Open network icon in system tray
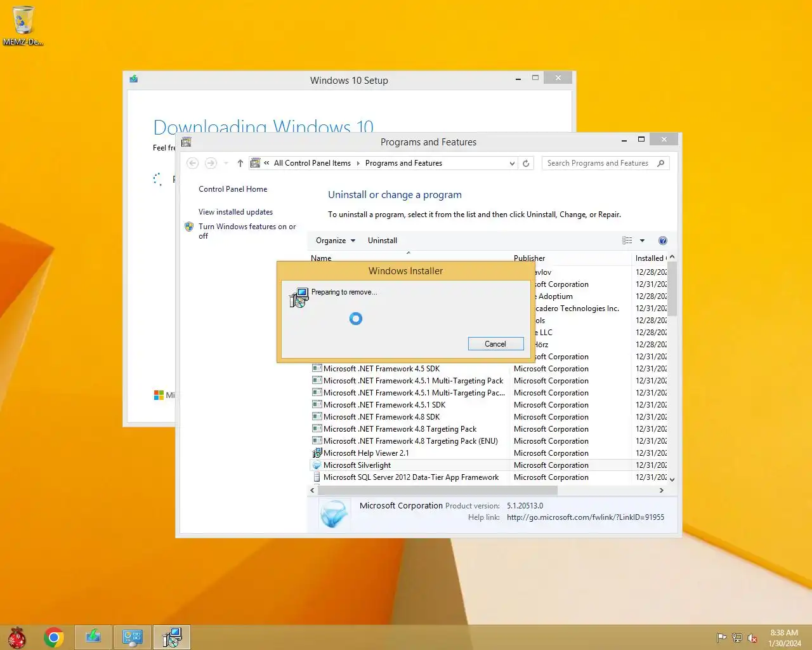This screenshot has height=650, width=812. (x=737, y=638)
